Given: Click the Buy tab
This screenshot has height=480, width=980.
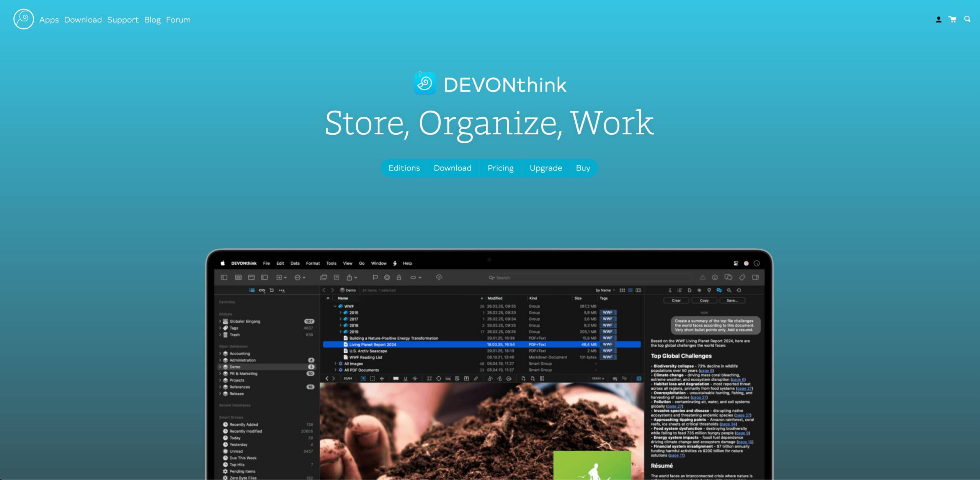Looking at the screenshot, I should [583, 168].
